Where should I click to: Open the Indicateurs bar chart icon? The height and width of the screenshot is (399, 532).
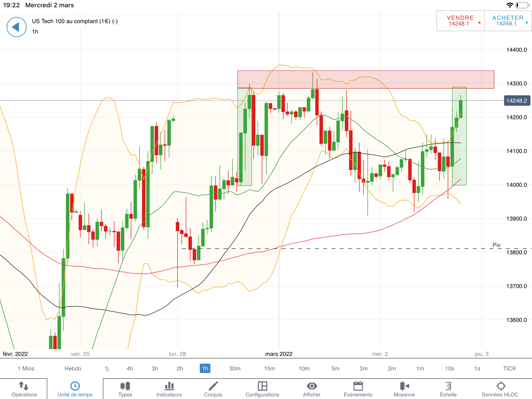(x=169, y=386)
